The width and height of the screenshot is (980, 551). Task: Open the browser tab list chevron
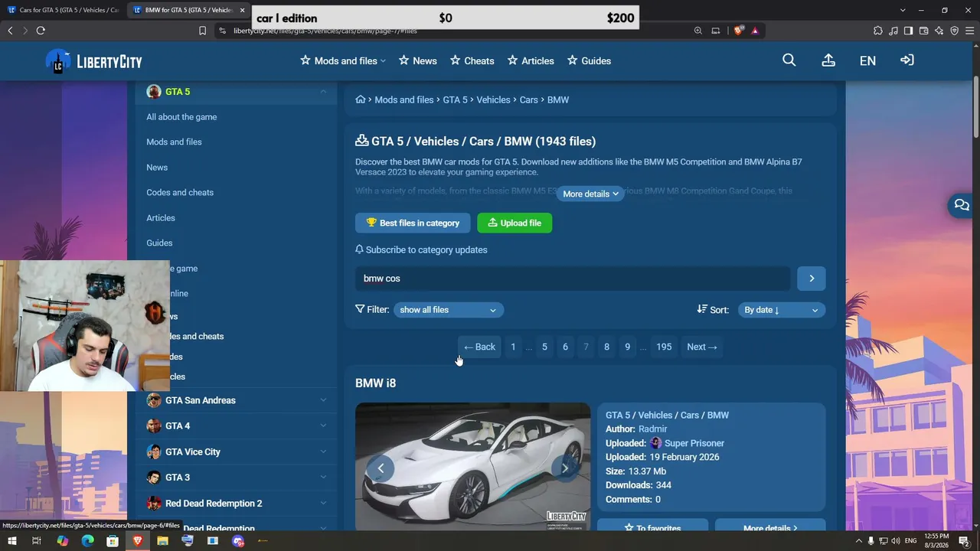point(903,10)
